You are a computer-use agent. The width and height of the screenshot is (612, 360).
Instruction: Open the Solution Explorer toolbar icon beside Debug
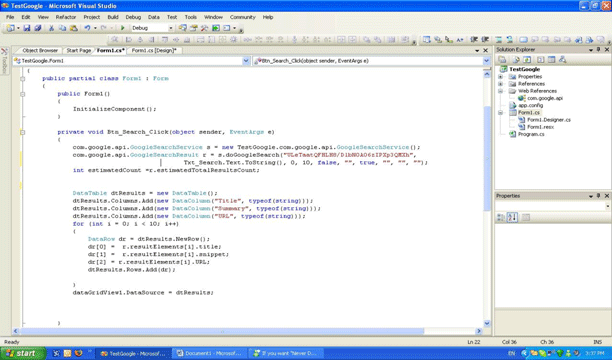[182, 28]
